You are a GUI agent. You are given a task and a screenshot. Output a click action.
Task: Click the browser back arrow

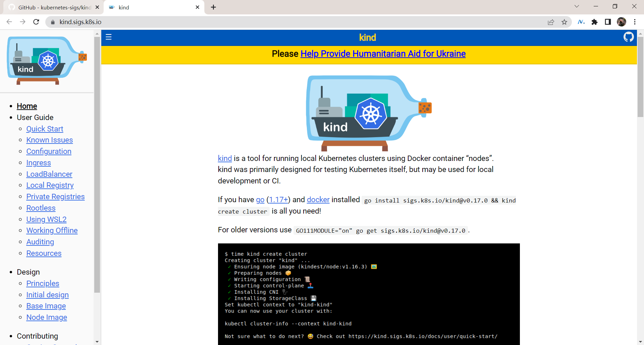[x=9, y=22]
